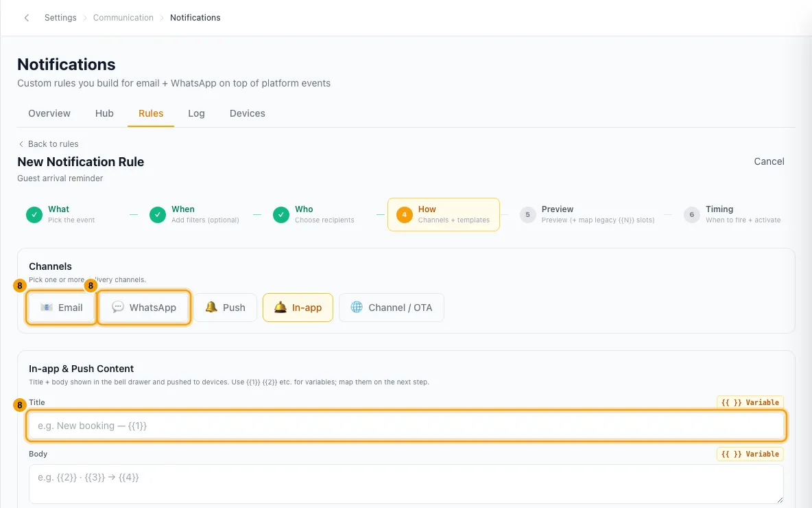Click the 'Timing' step title

(719, 209)
